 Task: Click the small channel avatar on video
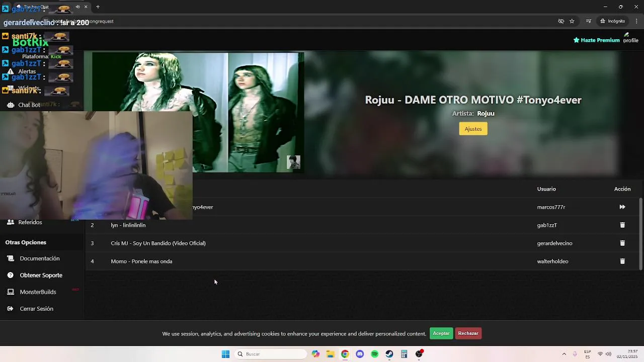point(293,162)
